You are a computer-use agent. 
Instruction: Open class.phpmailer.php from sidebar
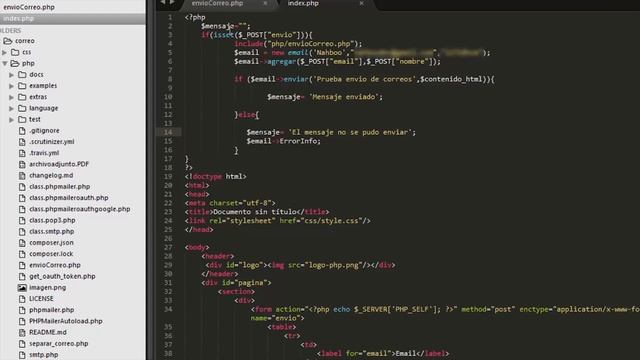60,187
